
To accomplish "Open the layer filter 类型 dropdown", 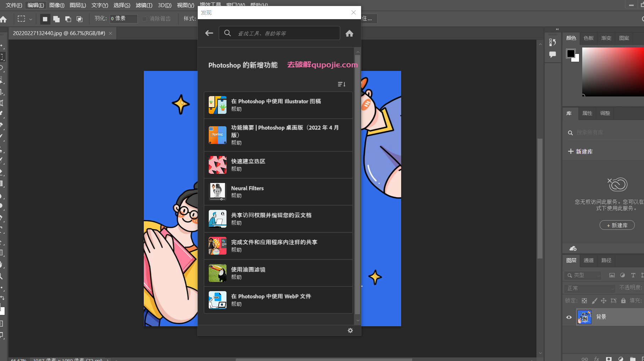I will point(583,275).
